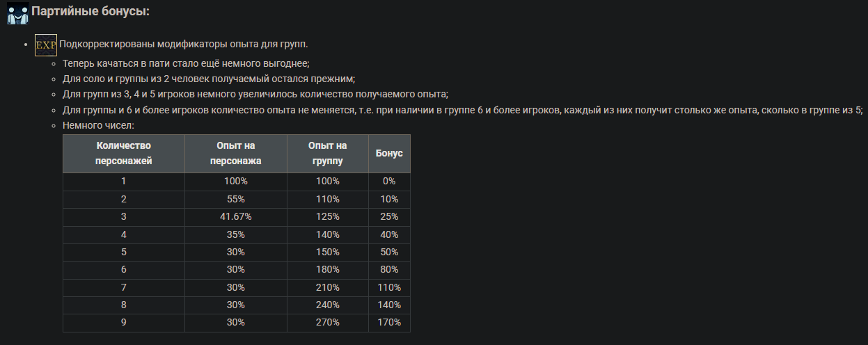868x345 pixels.
Task: Click the "Немного чисел:" bullet text
Action: pos(98,126)
